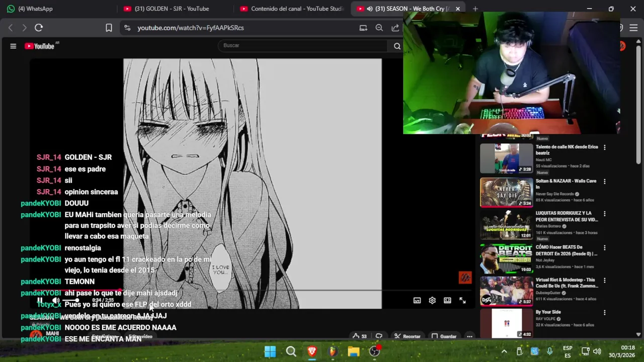
Task: Click the watermark channel logo on video
Action: click(x=465, y=278)
